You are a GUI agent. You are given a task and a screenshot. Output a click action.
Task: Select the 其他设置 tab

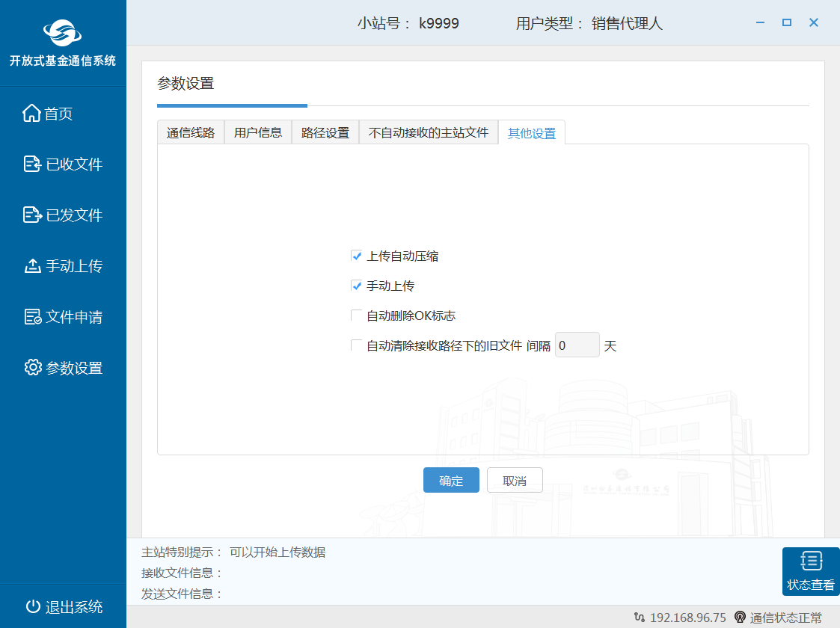532,133
